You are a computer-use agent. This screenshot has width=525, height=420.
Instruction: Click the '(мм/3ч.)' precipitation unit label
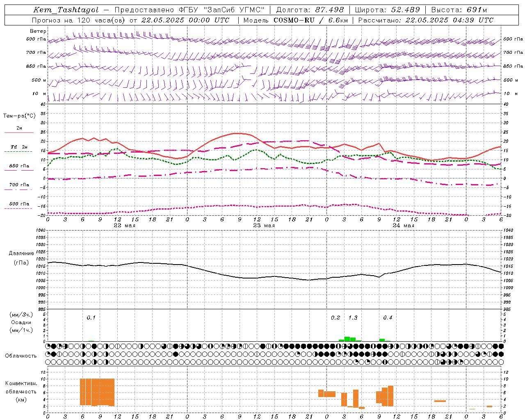coord(21,315)
